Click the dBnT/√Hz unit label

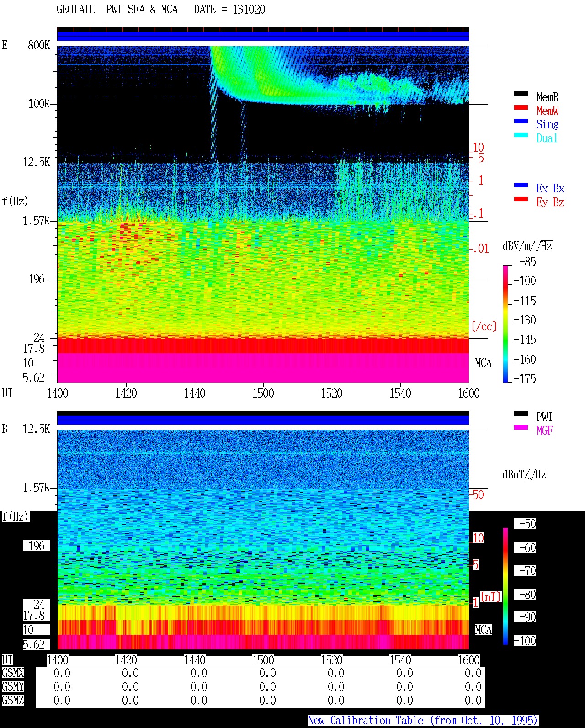tap(525, 474)
